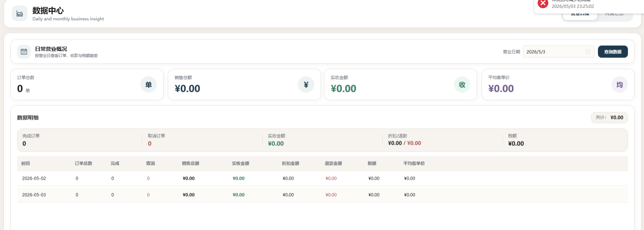Focus the 营业日期 date field
Viewport: 644px width, 230px height.
click(x=558, y=52)
